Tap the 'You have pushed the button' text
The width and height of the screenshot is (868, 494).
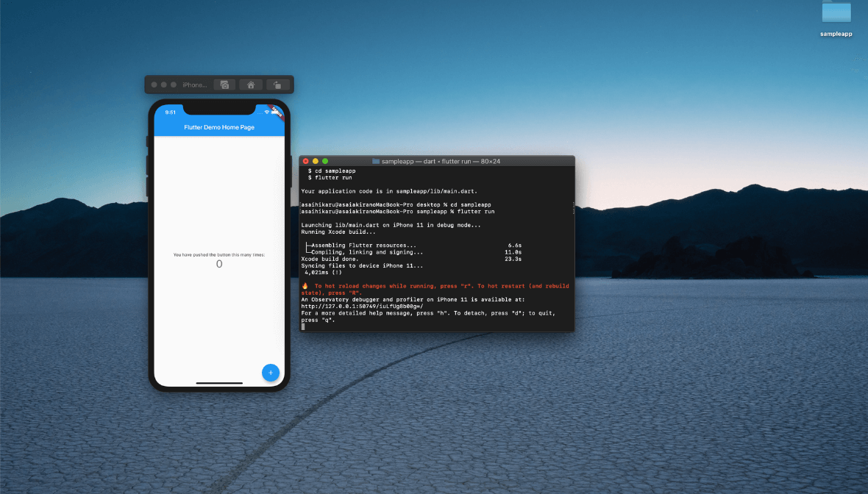pos(218,254)
